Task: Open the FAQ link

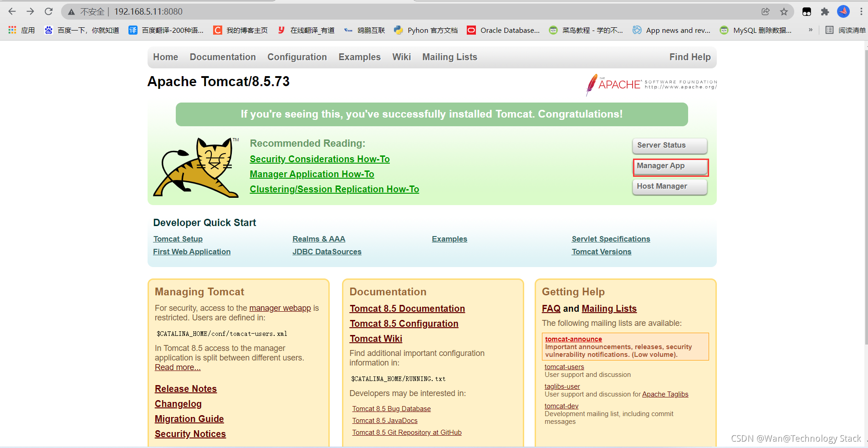Action: tap(551, 309)
